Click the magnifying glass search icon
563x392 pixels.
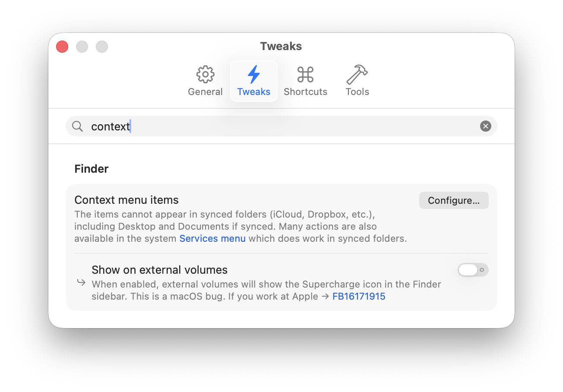(77, 126)
